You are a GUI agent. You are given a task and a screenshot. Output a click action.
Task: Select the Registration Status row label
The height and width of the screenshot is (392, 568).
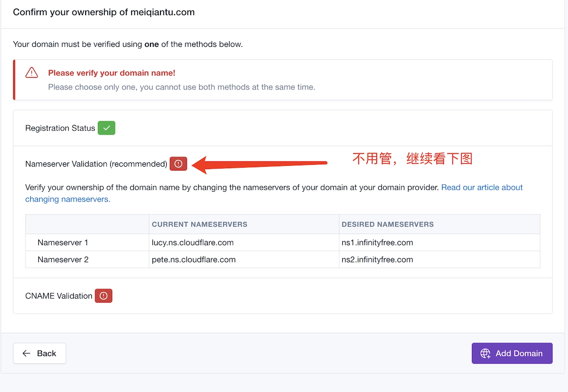pos(60,128)
